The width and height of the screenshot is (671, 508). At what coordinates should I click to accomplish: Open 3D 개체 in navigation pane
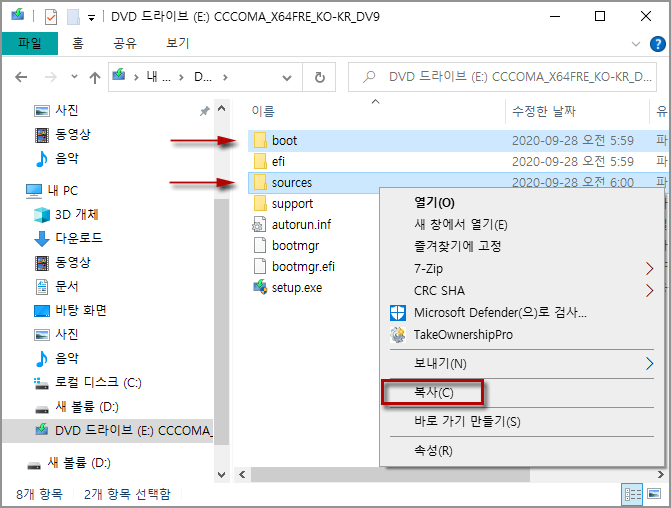coord(76,214)
